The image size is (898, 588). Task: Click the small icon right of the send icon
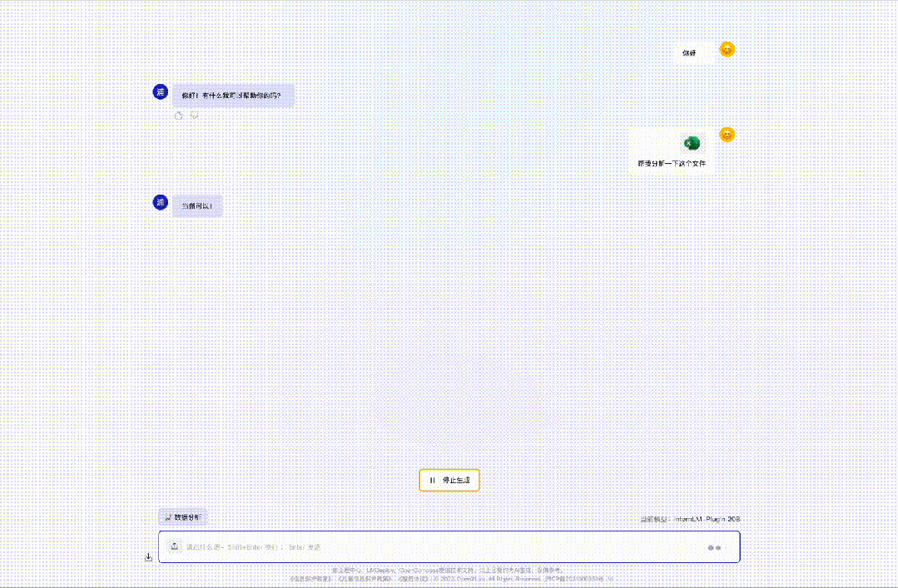(x=717, y=548)
